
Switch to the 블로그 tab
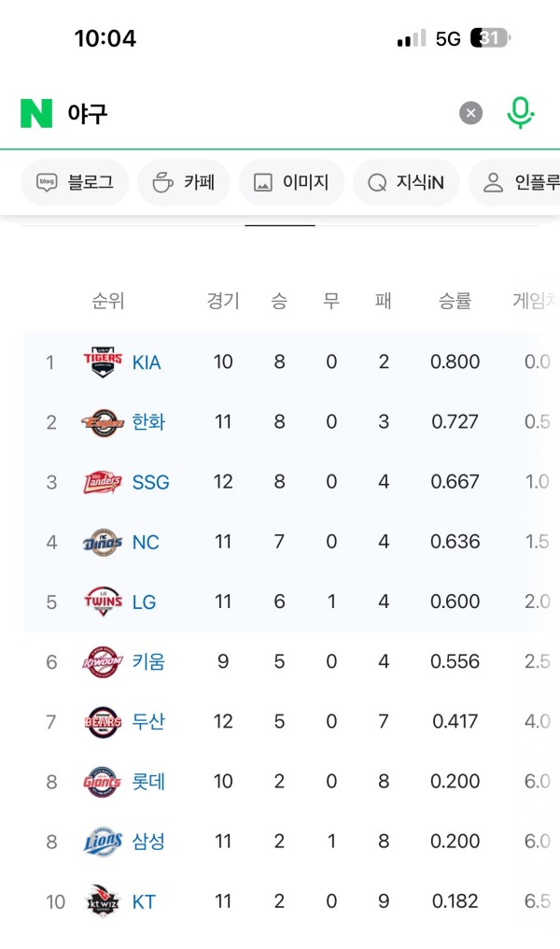coord(75,182)
